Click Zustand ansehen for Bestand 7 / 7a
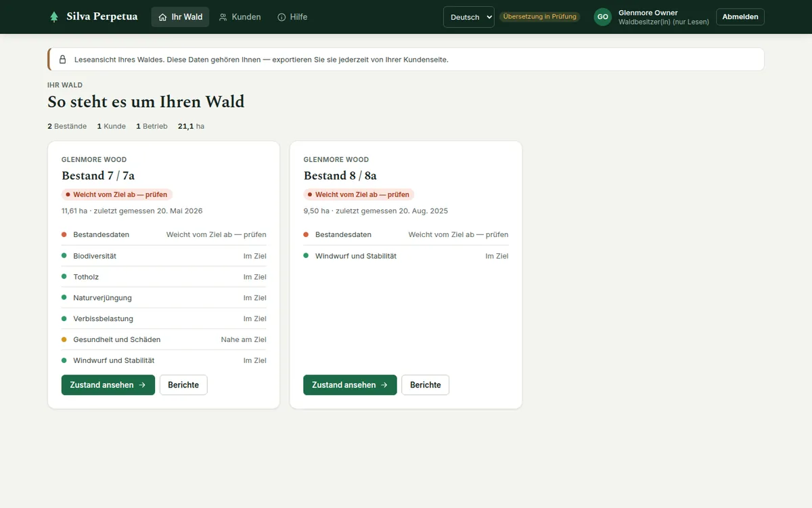The image size is (812, 508). 108,385
